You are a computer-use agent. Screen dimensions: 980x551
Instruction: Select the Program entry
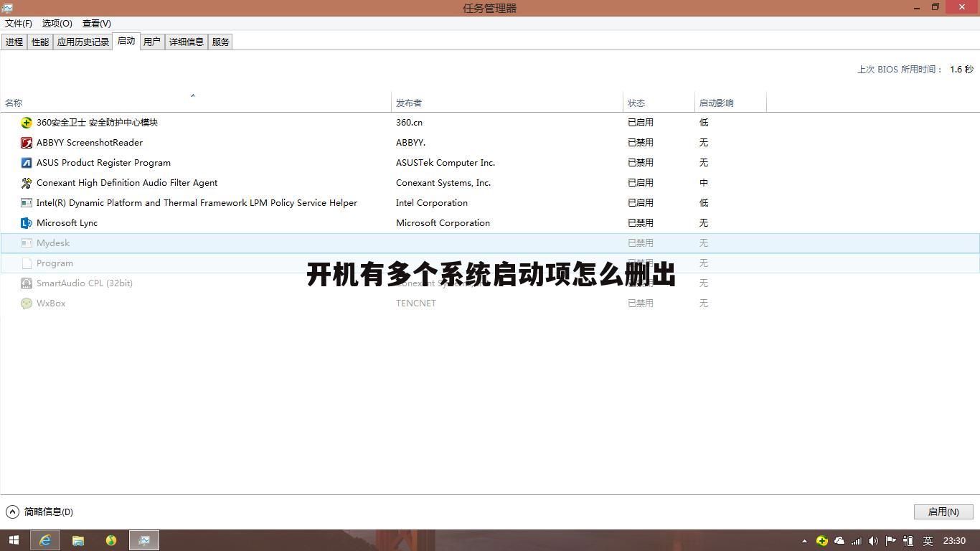pos(490,263)
